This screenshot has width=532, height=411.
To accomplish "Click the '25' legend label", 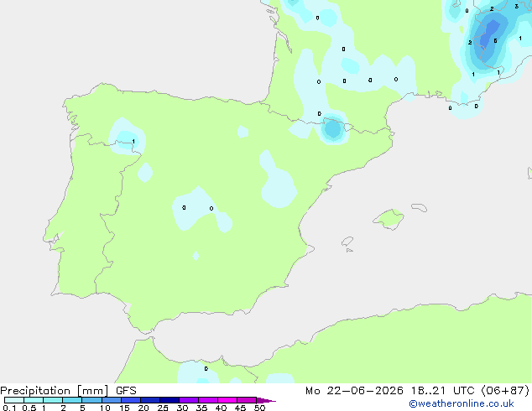I will click(163, 408).
